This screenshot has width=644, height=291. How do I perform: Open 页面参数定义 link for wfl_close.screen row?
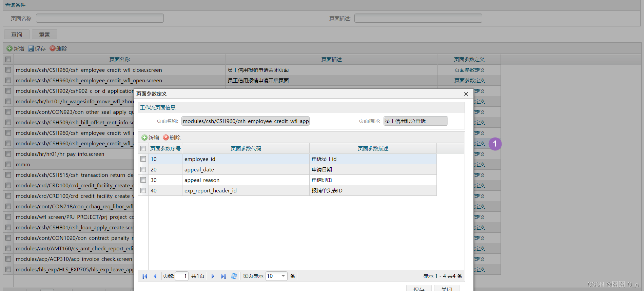coord(469,70)
